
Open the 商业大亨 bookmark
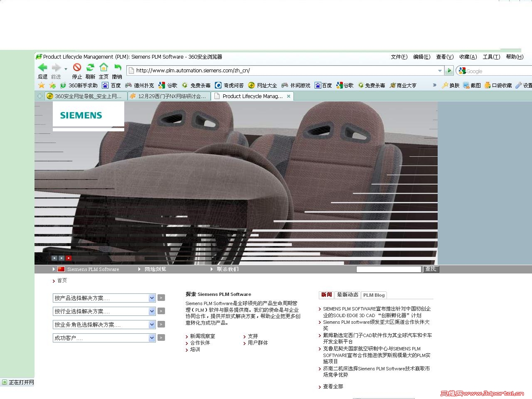403,85
